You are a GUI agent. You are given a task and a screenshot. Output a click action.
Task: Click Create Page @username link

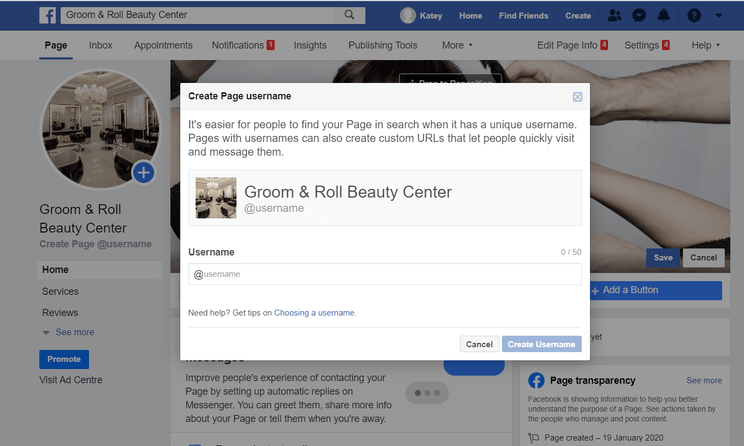(95, 244)
